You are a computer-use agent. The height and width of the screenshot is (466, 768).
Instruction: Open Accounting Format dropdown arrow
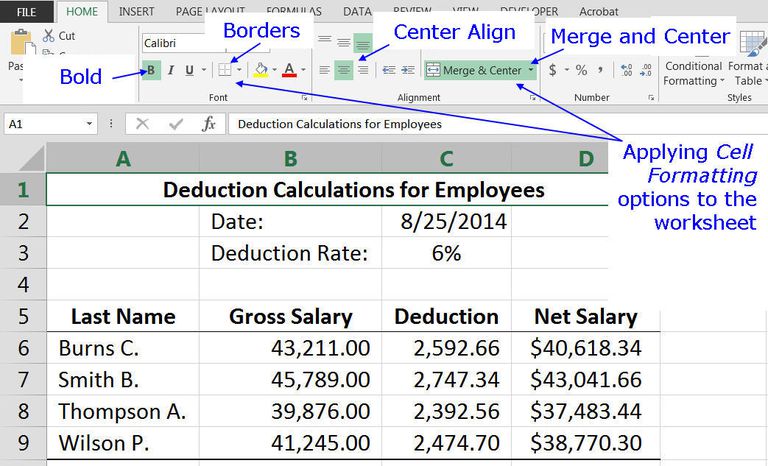(x=567, y=70)
